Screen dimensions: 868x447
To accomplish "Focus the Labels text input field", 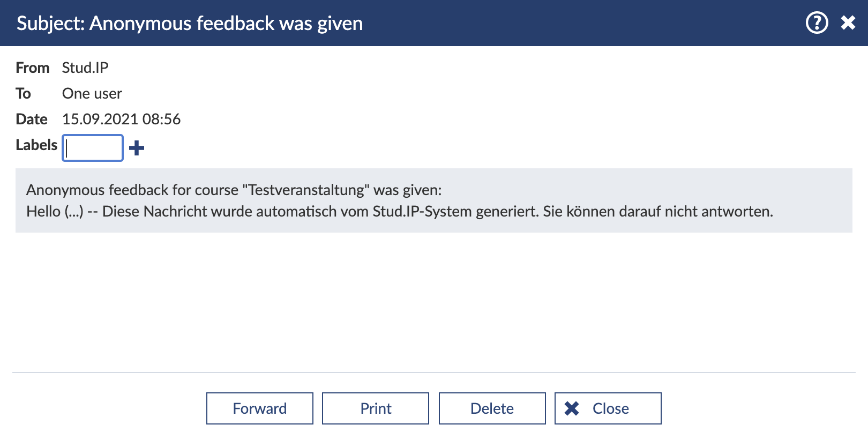I will 93,148.
